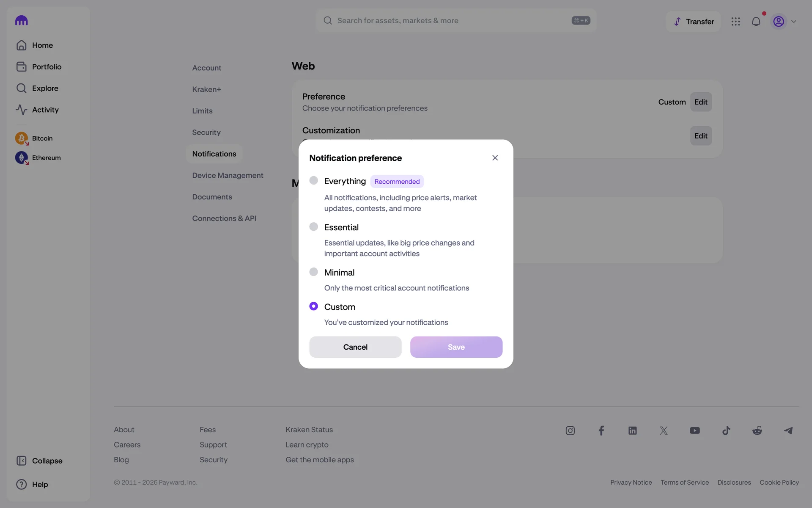Select the Essential notification option
Viewport: 812px width, 508px height.
[313, 227]
